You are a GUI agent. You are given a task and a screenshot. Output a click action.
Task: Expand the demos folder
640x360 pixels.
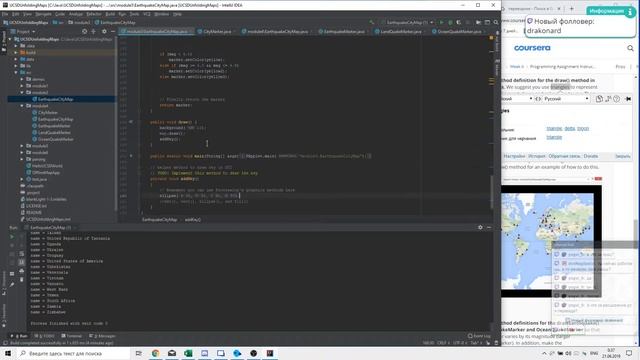pyautogui.click(x=22, y=79)
